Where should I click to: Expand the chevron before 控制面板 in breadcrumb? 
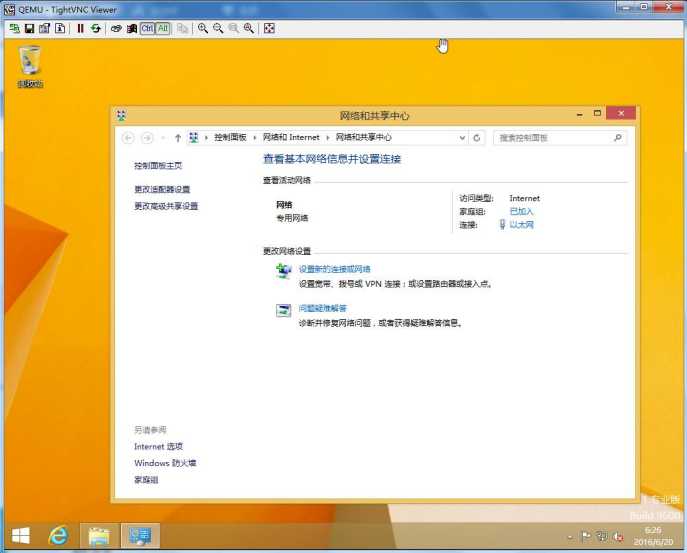tap(206, 138)
